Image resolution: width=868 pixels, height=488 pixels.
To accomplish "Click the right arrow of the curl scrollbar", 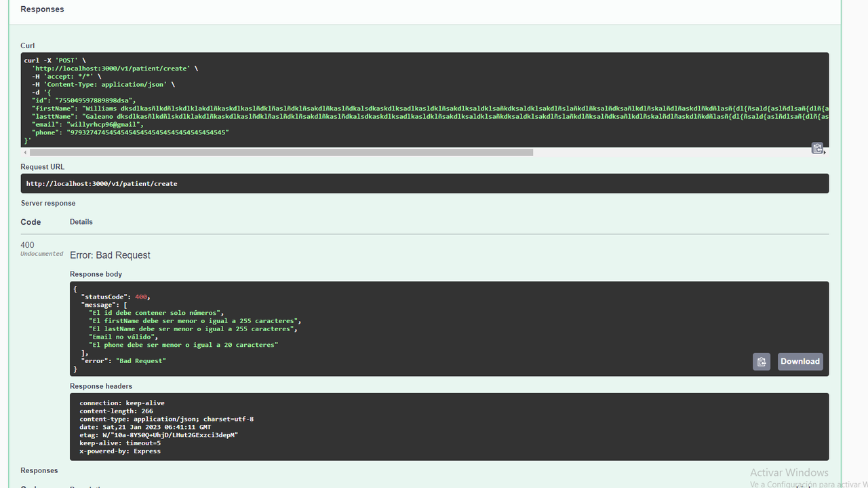I will pos(825,153).
